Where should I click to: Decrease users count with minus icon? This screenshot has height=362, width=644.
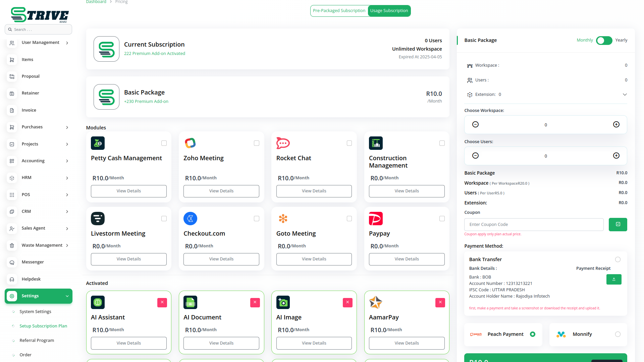(x=475, y=156)
